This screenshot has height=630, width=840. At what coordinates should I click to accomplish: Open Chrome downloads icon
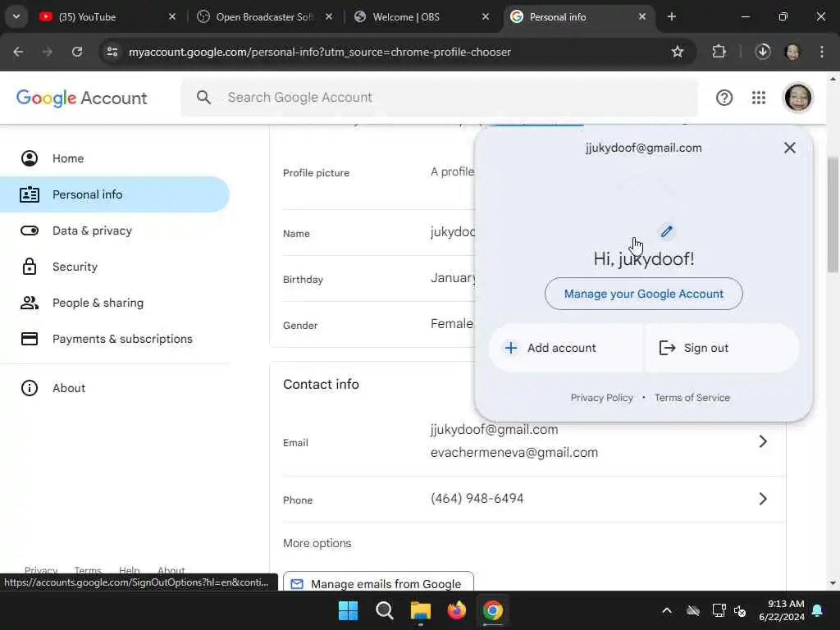point(763,52)
